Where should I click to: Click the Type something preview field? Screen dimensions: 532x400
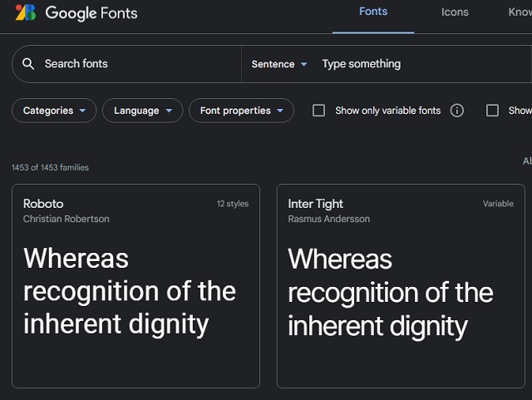426,64
